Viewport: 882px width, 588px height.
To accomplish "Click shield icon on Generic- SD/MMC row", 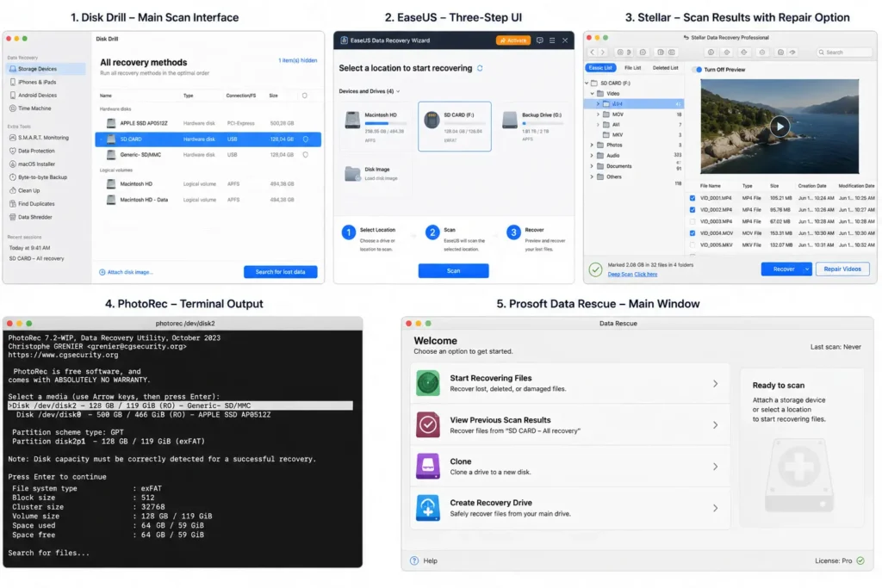I will tap(306, 155).
